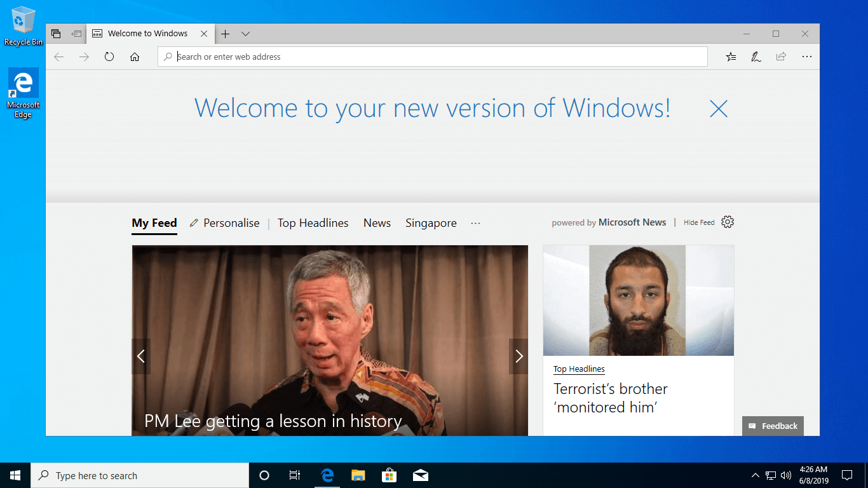This screenshot has width=868, height=488.
Task: Open powered by Microsoft News link
Action: pyautogui.click(x=609, y=222)
